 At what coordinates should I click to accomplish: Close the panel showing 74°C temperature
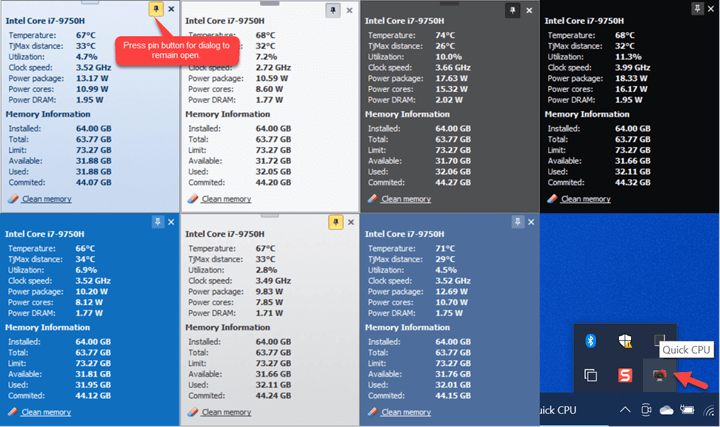point(529,10)
